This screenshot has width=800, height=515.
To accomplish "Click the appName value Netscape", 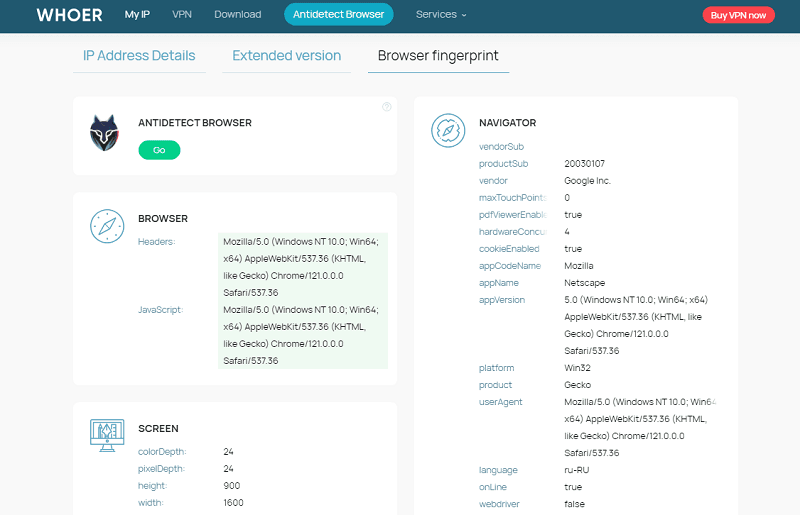I will click(x=585, y=283).
